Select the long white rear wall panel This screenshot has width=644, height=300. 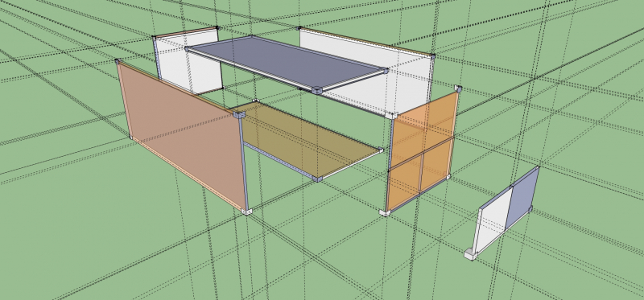coord(365,72)
